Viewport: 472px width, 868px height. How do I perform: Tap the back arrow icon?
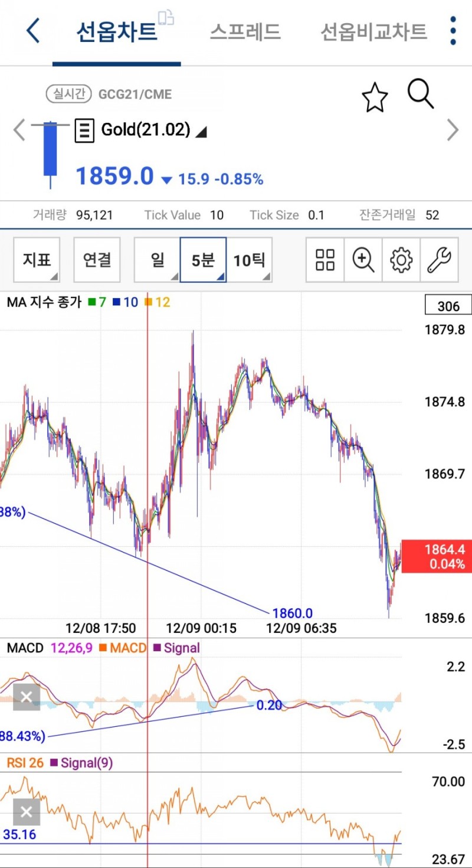33,30
